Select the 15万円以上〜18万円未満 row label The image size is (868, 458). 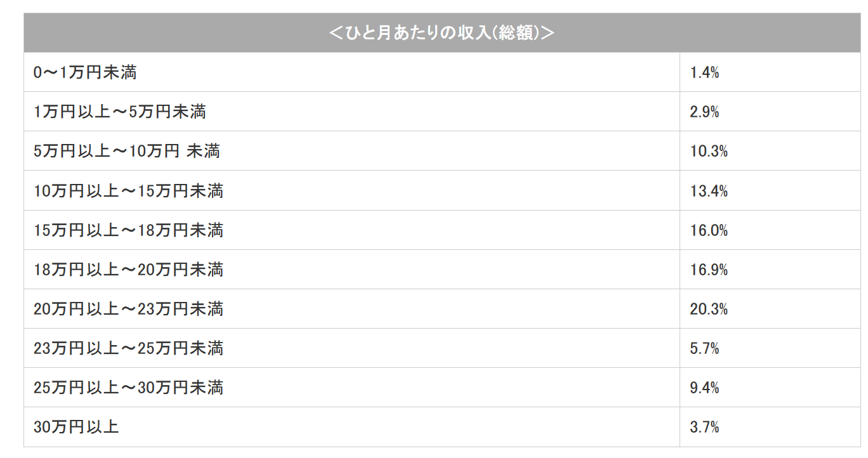click(x=129, y=230)
